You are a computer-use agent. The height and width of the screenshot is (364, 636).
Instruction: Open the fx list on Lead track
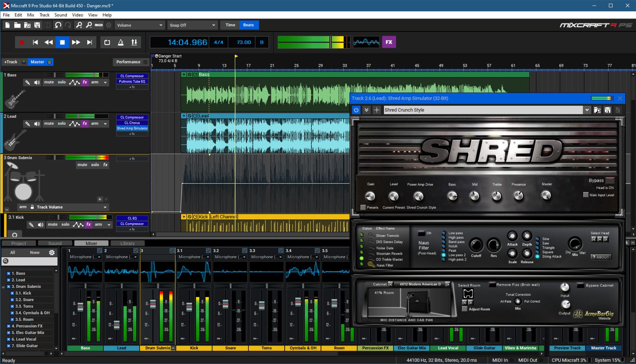(x=85, y=123)
